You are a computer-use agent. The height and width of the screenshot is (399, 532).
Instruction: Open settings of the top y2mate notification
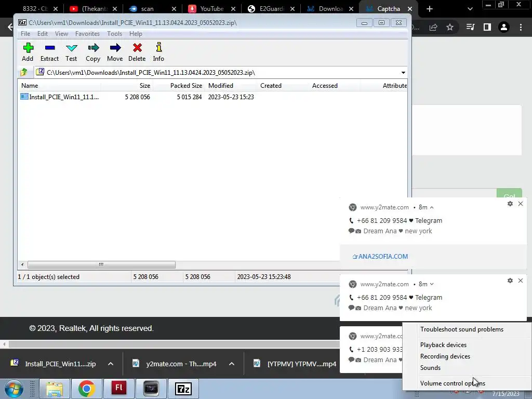(x=510, y=204)
